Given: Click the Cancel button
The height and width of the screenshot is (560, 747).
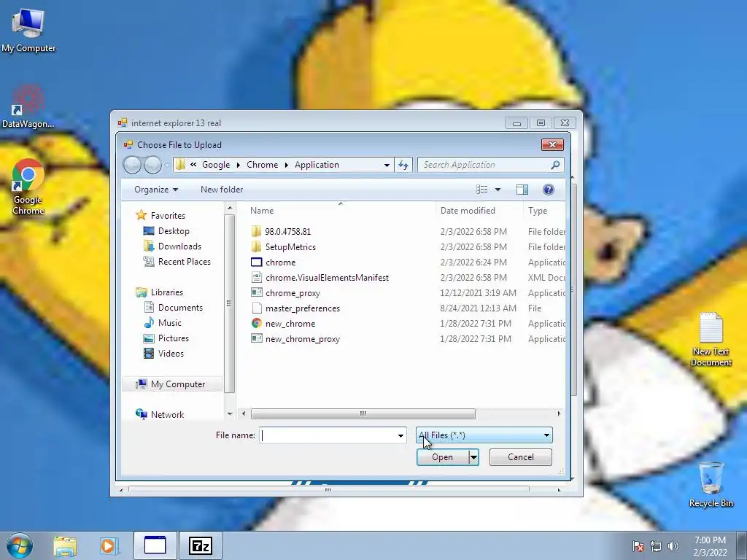Looking at the screenshot, I should [x=521, y=457].
